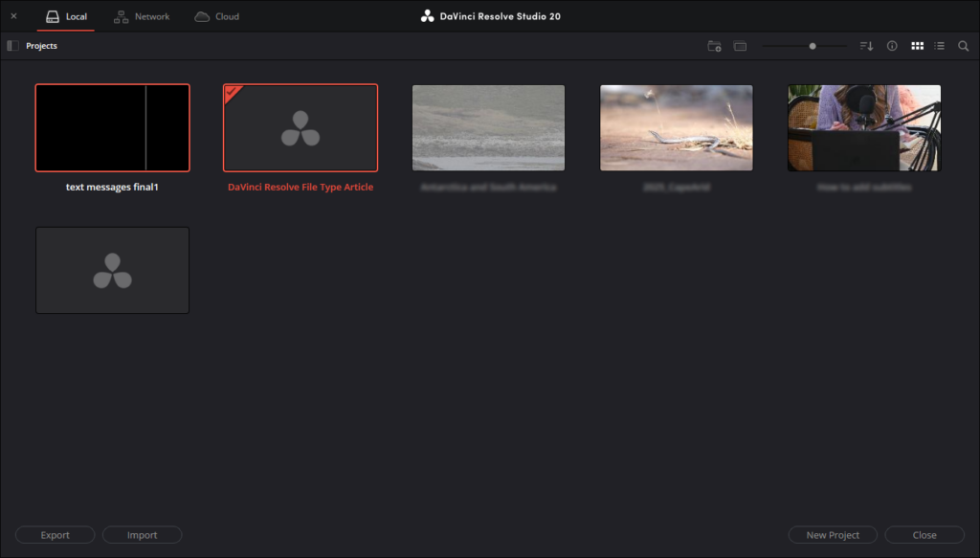Click the Close button

click(924, 535)
